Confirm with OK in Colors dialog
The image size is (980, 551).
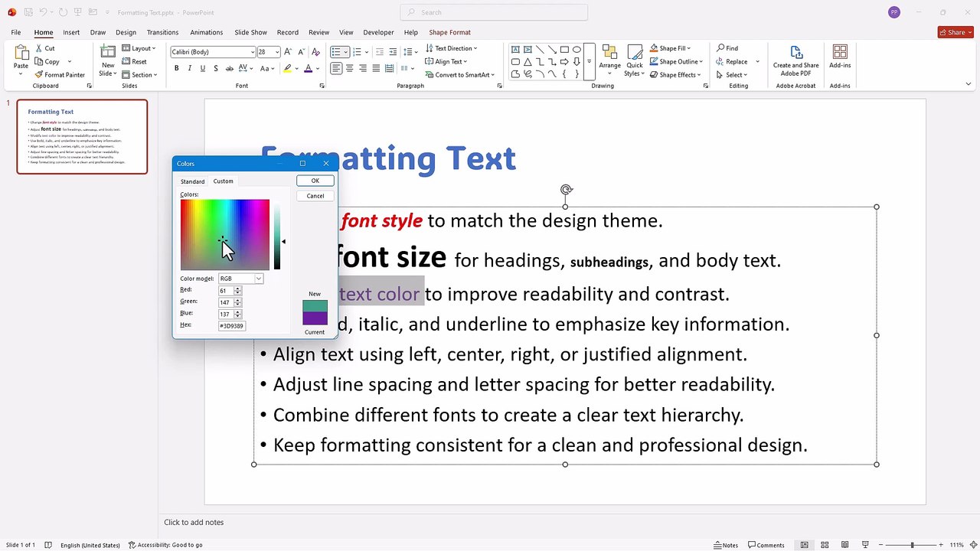[315, 181]
